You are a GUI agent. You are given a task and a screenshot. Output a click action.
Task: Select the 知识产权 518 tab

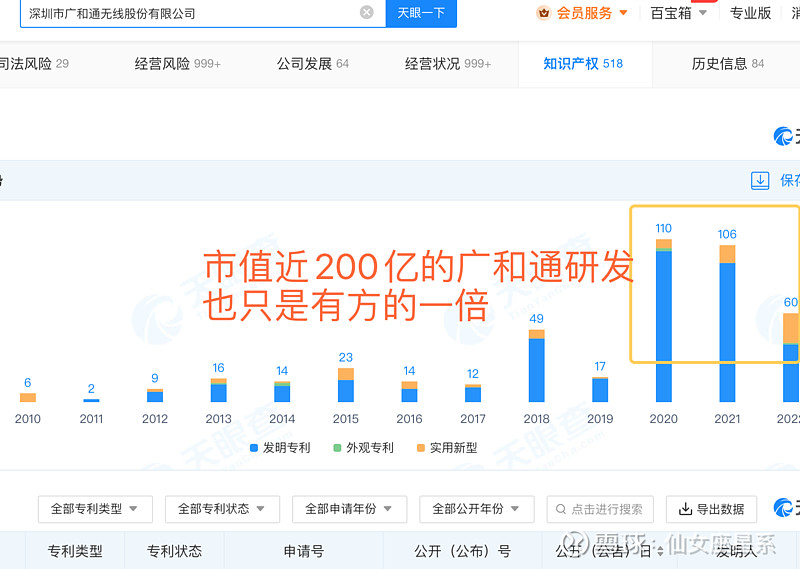pos(583,64)
